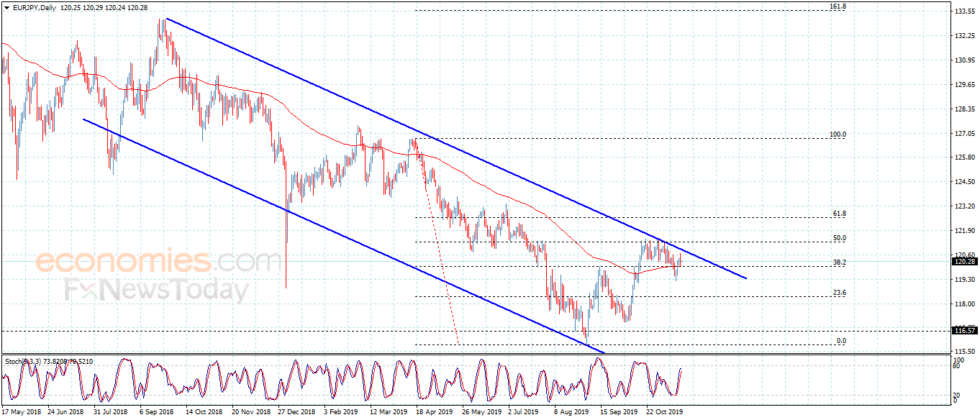Select the 50.0 Fibonacci retracement label
The height and width of the screenshot is (420, 980).
[839, 238]
